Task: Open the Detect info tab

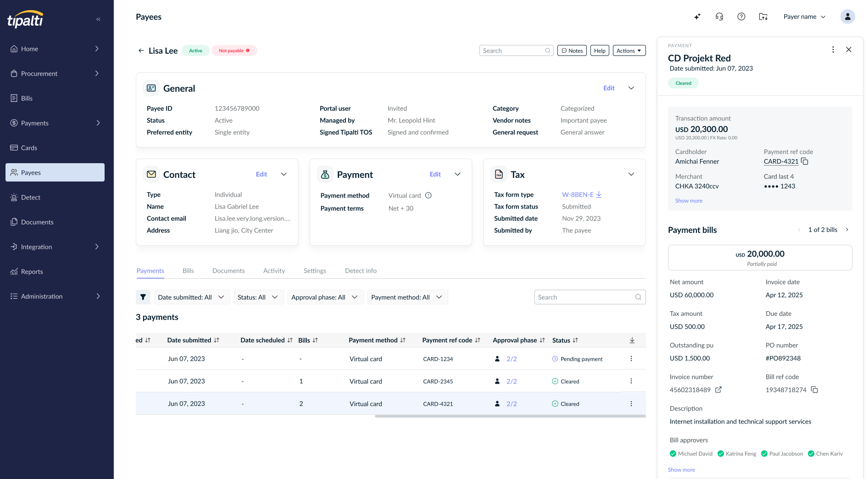Action: [x=361, y=270]
